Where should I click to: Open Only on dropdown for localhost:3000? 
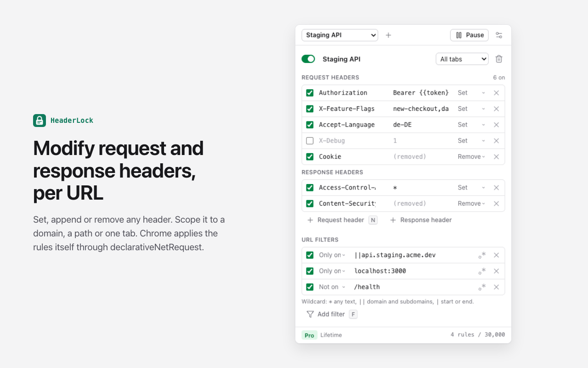click(332, 271)
